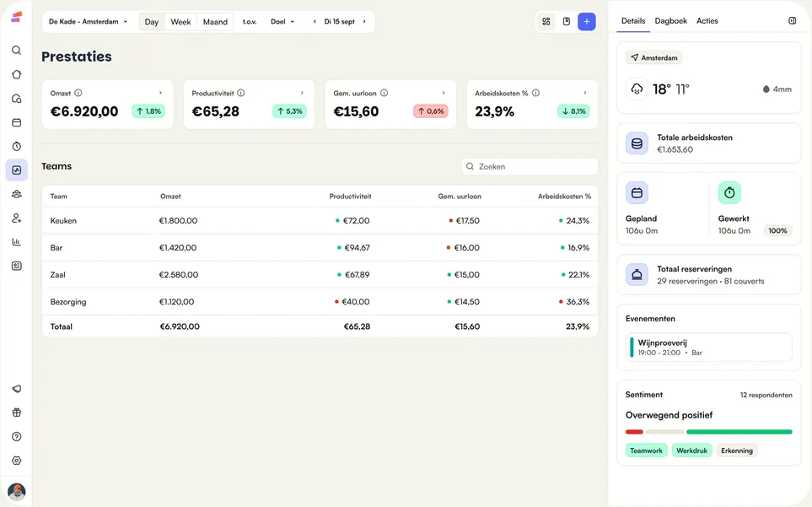
Task: Click the 100% worked-hours badge
Action: pos(777,231)
